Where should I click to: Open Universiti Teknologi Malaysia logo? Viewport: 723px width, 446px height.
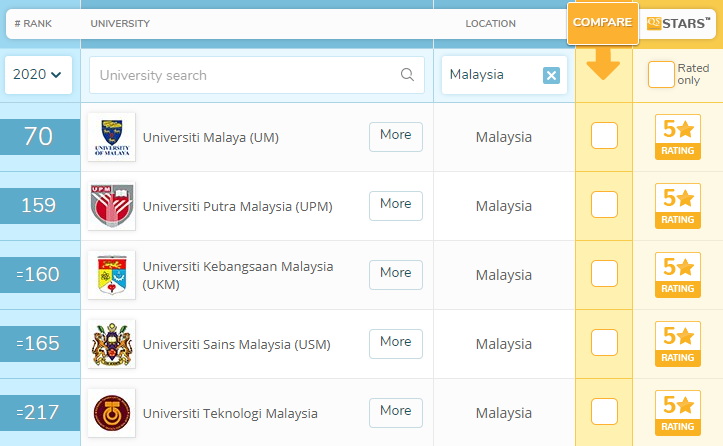(112, 413)
